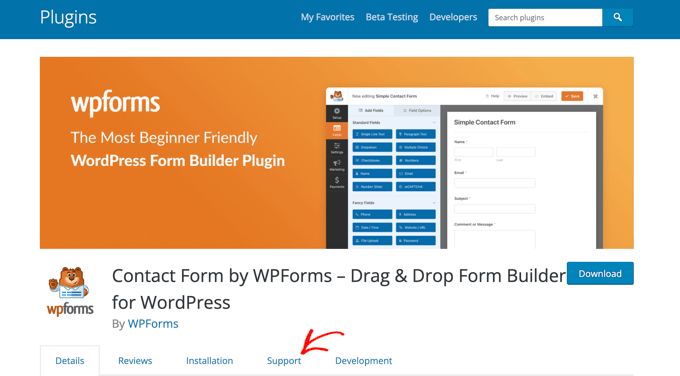Switch to the Installation tab

click(x=209, y=360)
